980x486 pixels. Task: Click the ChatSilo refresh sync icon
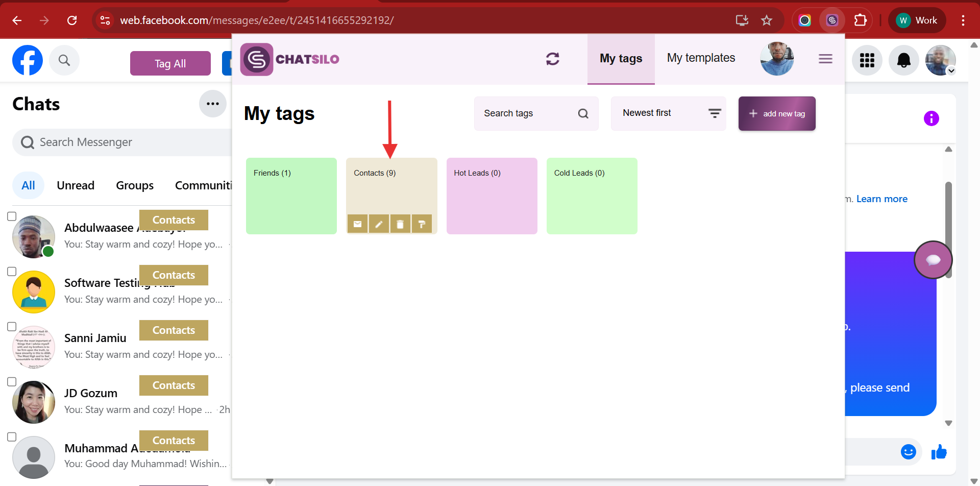tap(553, 59)
